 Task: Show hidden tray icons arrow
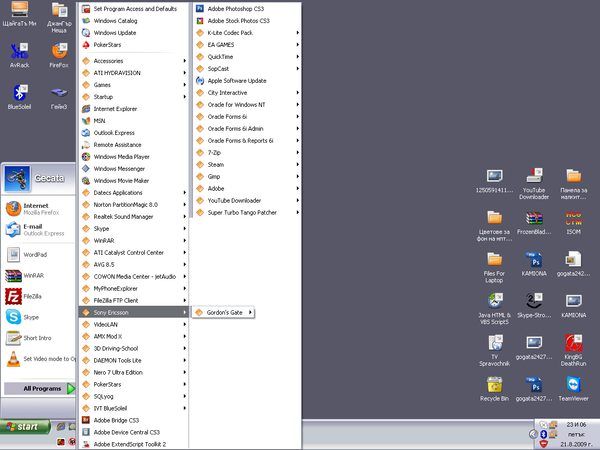pyautogui.click(x=533, y=434)
